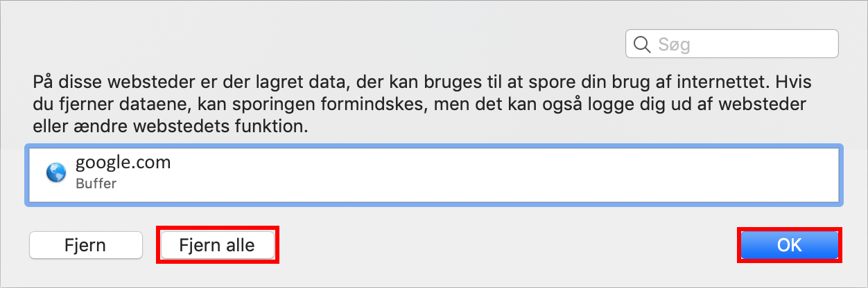Screen dimensions: 868x288
Task: Click the blank area between Fjern alle and OK
Action: [506, 244]
